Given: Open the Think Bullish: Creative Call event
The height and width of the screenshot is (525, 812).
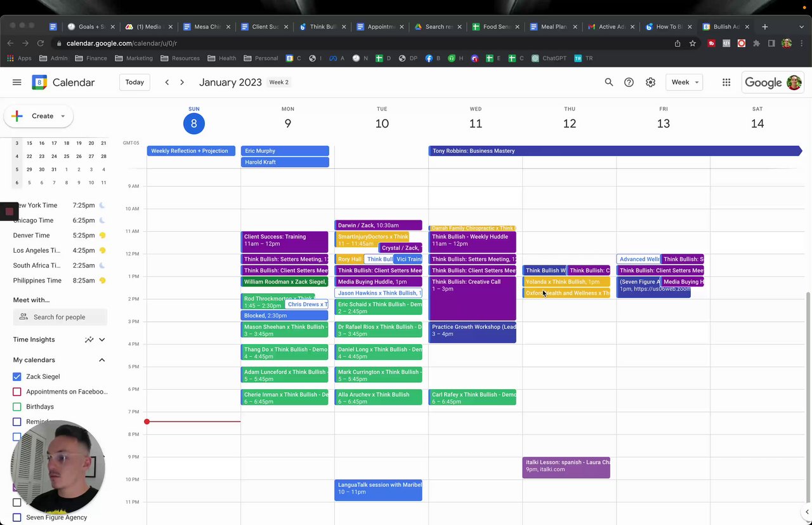Looking at the screenshot, I should [x=473, y=298].
